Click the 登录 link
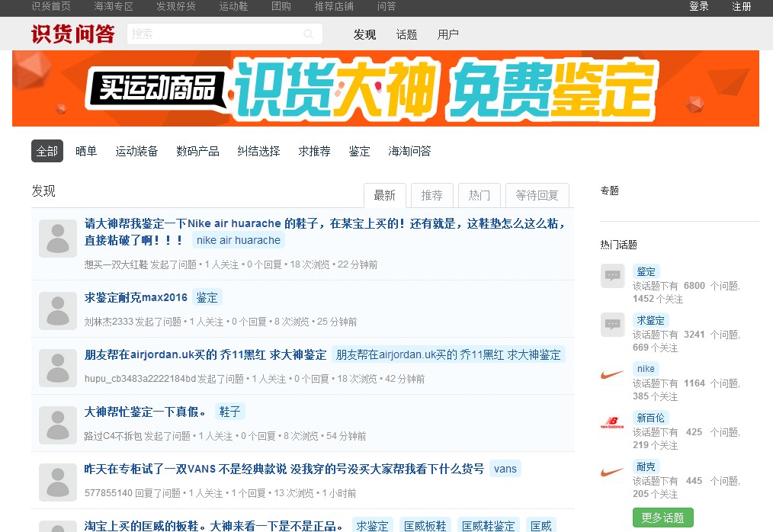The width and height of the screenshot is (773, 532). (x=699, y=6)
